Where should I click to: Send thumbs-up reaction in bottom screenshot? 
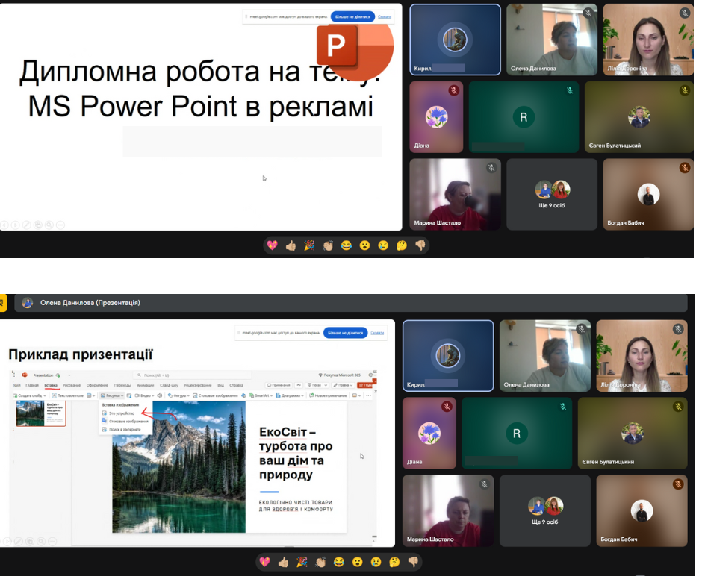283,562
